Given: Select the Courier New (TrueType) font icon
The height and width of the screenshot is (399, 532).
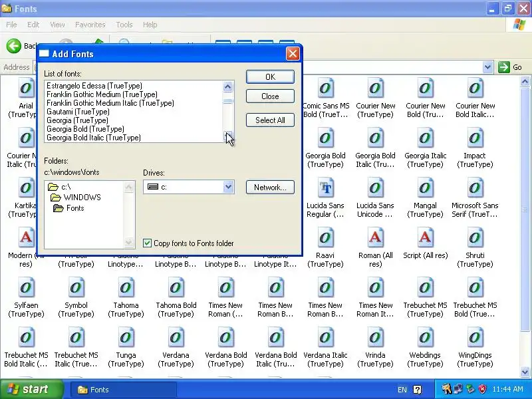Looking at the screenshot, I should tap(375, 88).
